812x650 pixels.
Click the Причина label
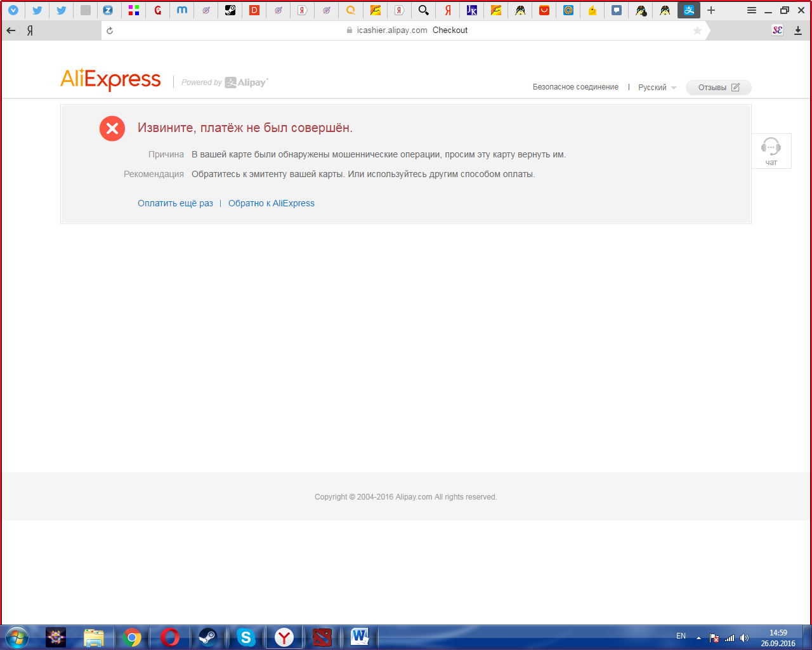(x=166, y=154)
